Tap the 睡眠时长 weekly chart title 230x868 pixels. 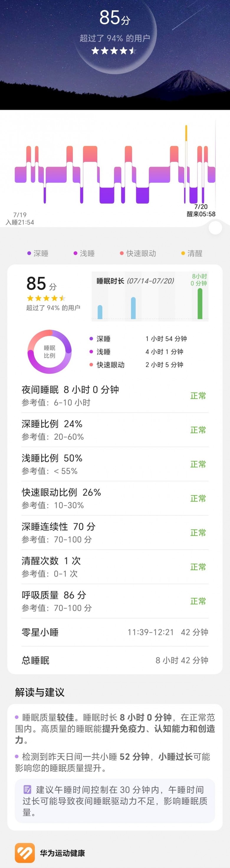coord(135,281)
